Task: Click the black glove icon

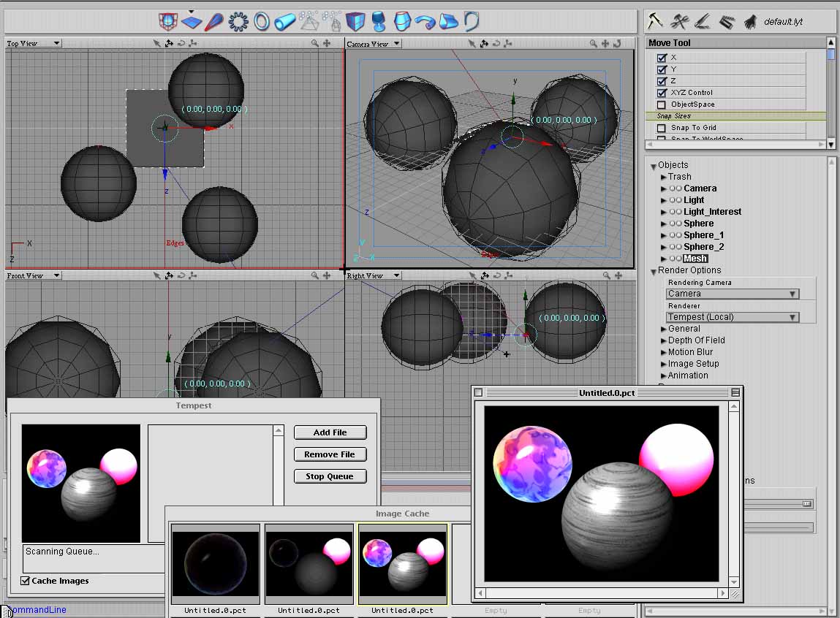Action: [x=750, y=22]
